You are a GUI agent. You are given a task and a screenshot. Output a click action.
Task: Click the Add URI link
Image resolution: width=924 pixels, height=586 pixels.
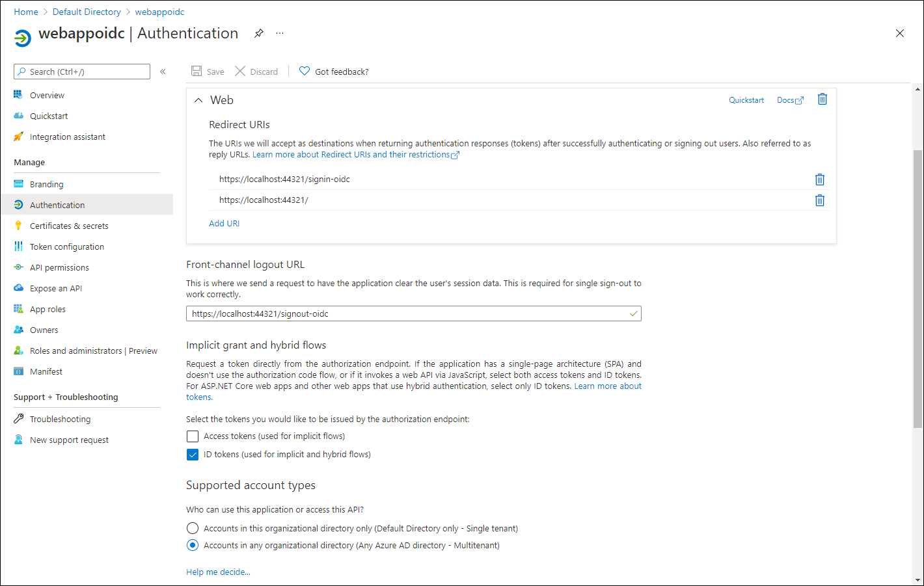coord(224,223)
